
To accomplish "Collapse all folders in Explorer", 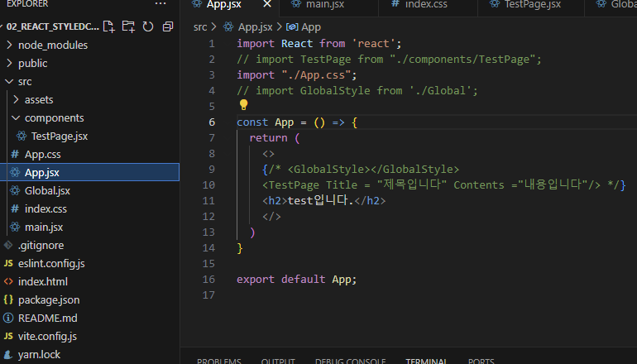I will click(168, 26).
